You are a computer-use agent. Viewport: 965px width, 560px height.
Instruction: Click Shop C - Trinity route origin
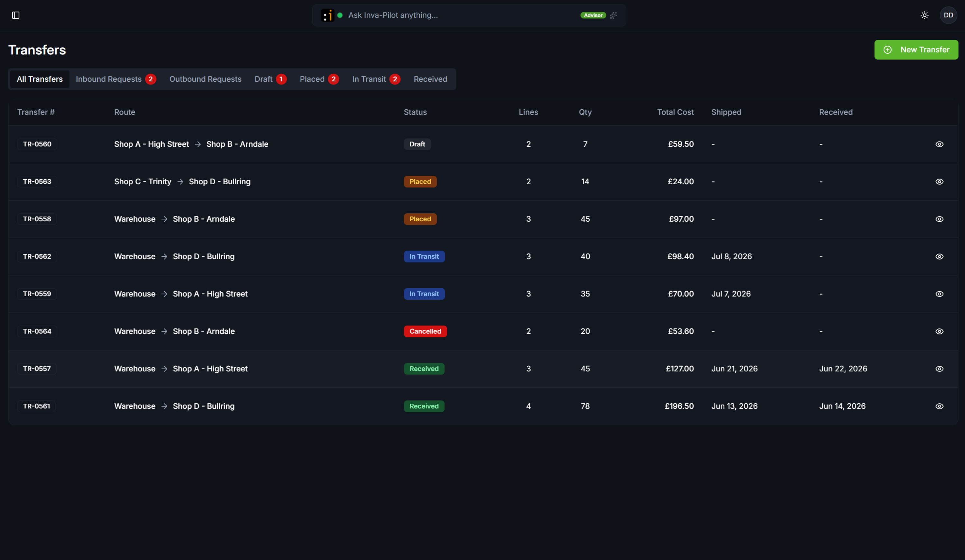tap(143, 181)
